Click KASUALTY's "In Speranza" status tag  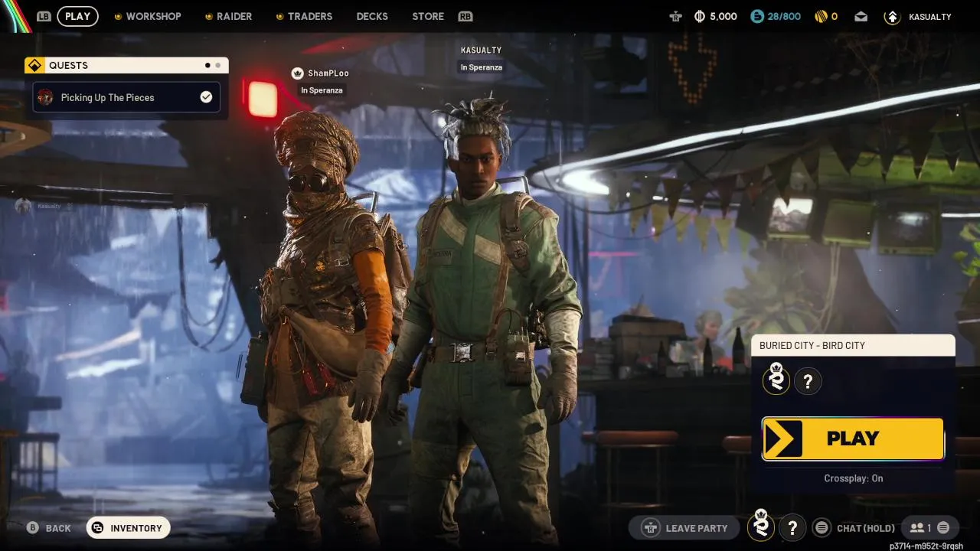point(481,67)
